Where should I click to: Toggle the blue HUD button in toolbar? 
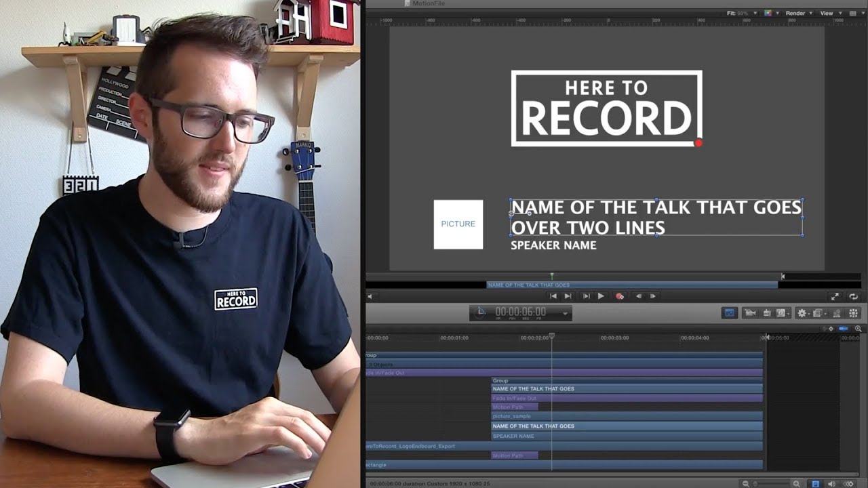pos(730,313)
